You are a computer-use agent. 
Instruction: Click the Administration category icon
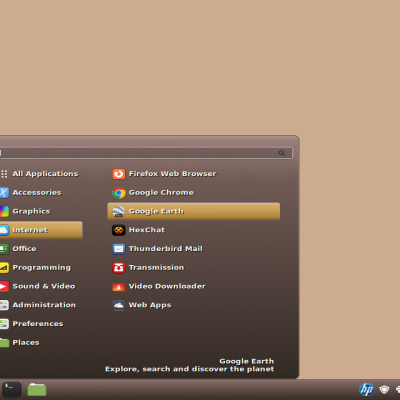click(x=4, y=305)
